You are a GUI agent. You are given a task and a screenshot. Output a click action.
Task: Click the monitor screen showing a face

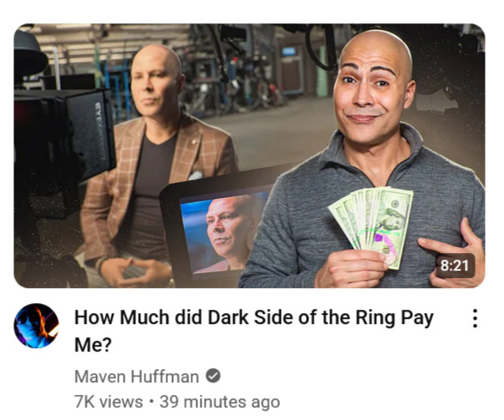[x=223, y=233]
